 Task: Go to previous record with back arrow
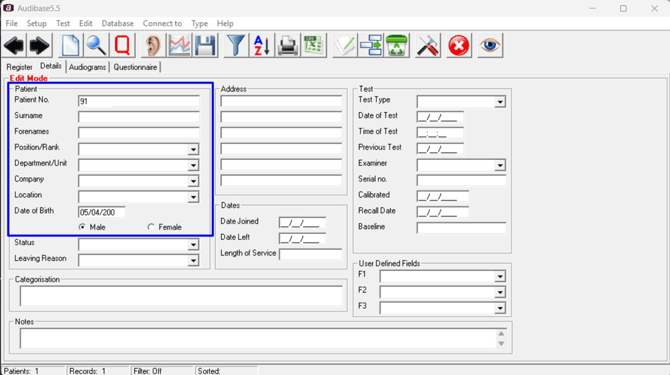pos(14,45)
